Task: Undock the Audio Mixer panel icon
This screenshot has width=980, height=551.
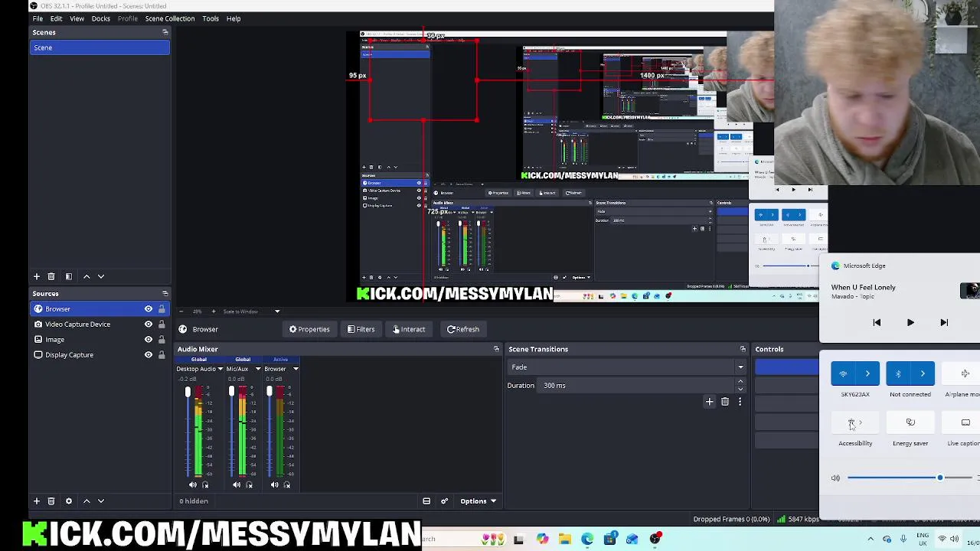Action: click(496, 349)
